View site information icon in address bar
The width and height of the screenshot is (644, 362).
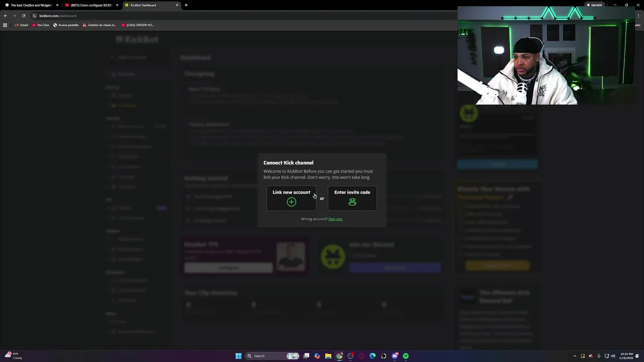[35, 16]
